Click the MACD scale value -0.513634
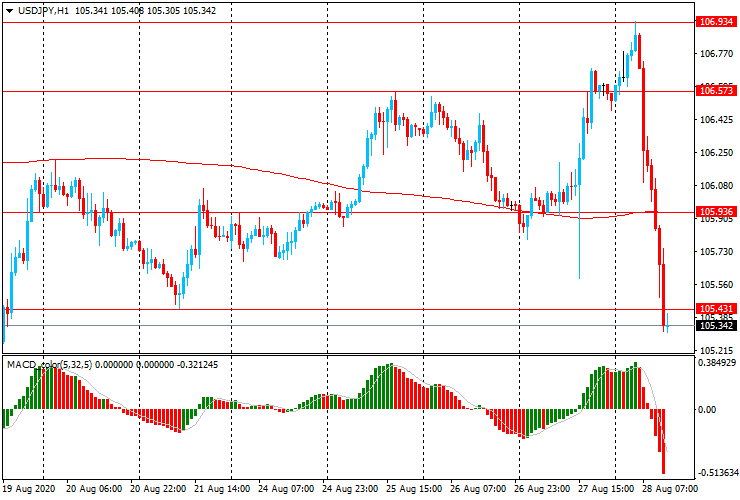This screenshot has width=740, height=500. tap(716, 472)
